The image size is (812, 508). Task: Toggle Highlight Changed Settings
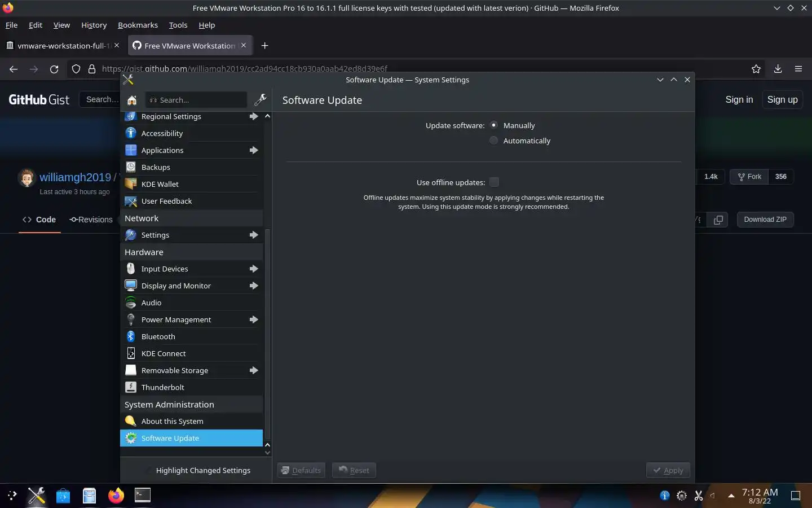click(x=197, y=470)
